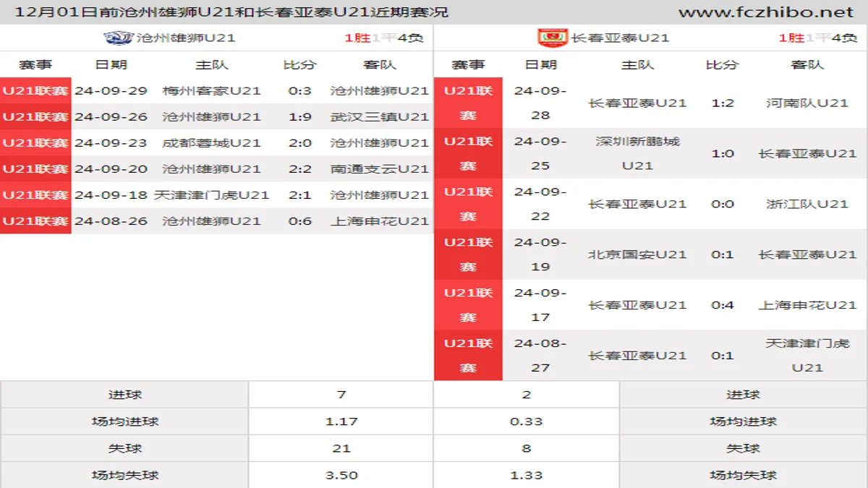Image resolution: width=868 pixels, height=488 pixels.
Task: Click the goals value 7
Action: 341,395
